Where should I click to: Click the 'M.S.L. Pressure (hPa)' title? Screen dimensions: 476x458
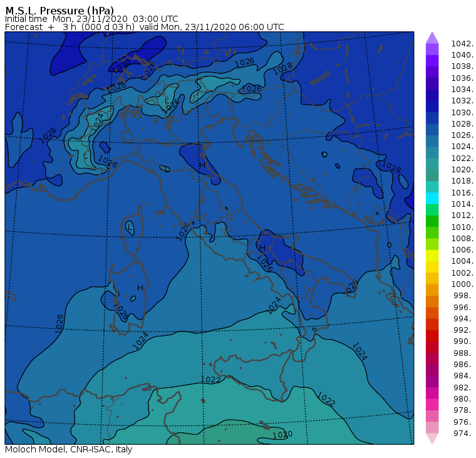(59, 10)
